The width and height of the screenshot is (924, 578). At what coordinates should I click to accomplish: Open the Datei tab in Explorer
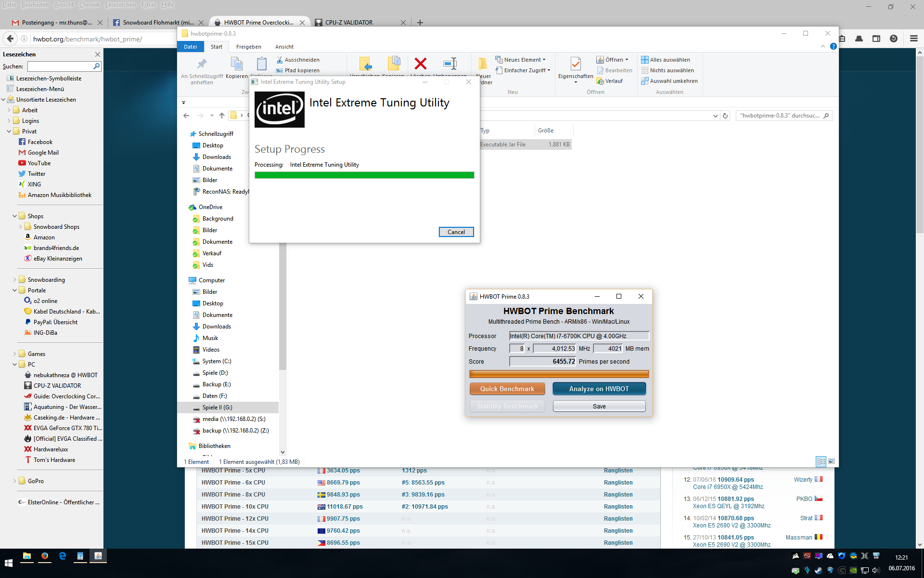pyautogui.click(x=190, y=47)
